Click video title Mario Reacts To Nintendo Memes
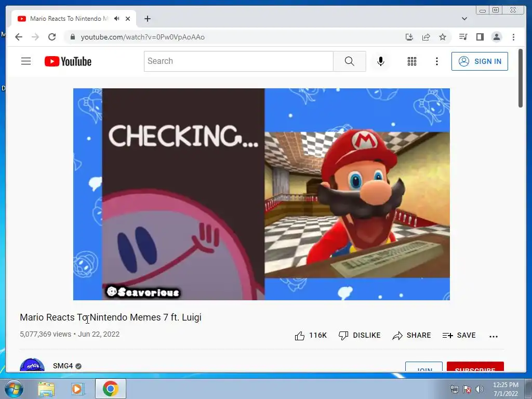 [111, 317]
